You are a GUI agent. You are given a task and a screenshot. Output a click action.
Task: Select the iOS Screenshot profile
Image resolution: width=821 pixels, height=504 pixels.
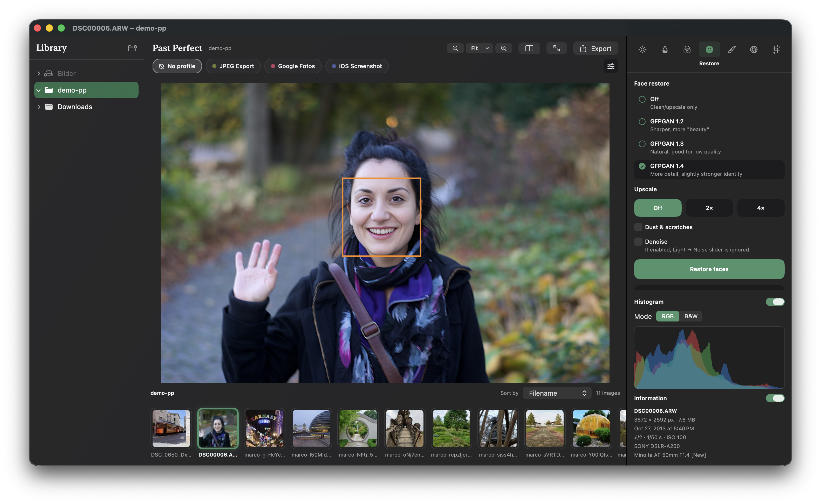point(357,66)
